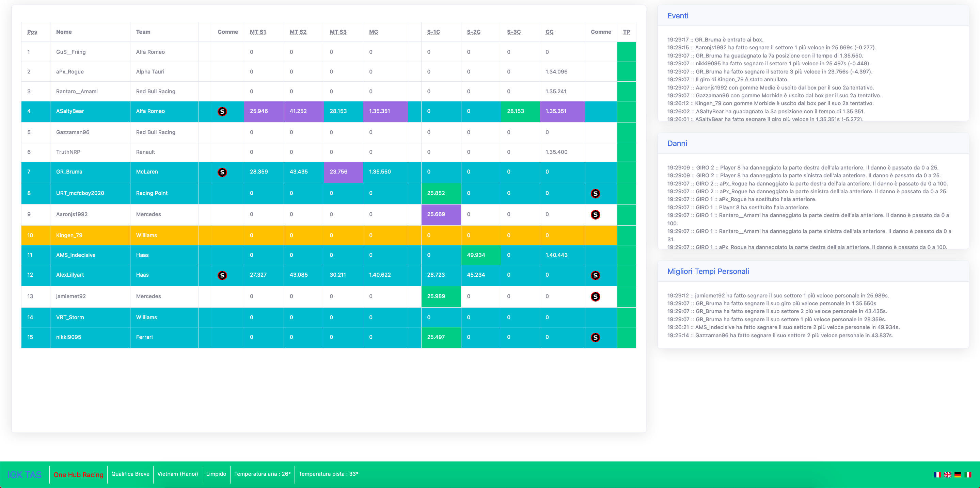Viewport: 980px width, 488px height.
Task: Click event 'Il giro di Kingen_79 è stato annullato'
Action: click(728, 79)
